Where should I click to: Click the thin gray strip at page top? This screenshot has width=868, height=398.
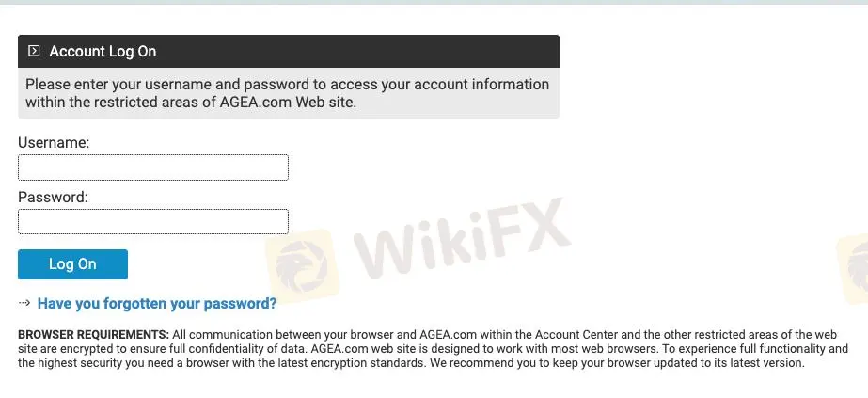pyautogui.click(x=434, y=2)
